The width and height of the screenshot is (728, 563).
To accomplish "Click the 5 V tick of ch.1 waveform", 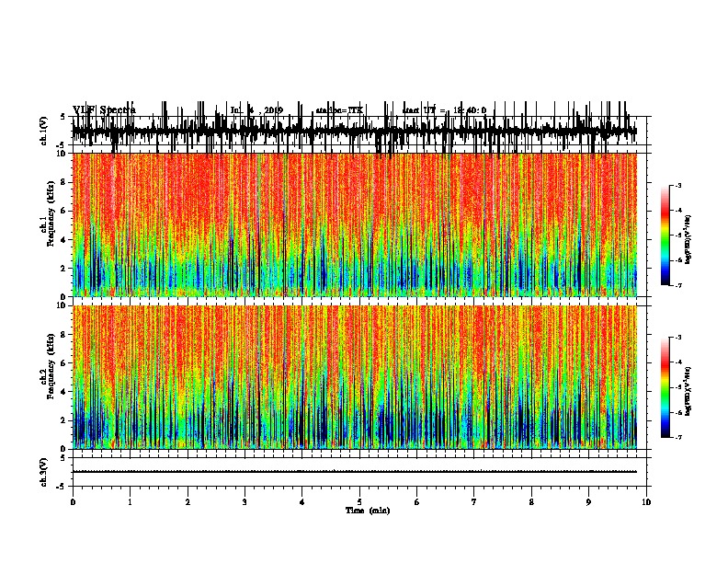I will coord(63,117).
